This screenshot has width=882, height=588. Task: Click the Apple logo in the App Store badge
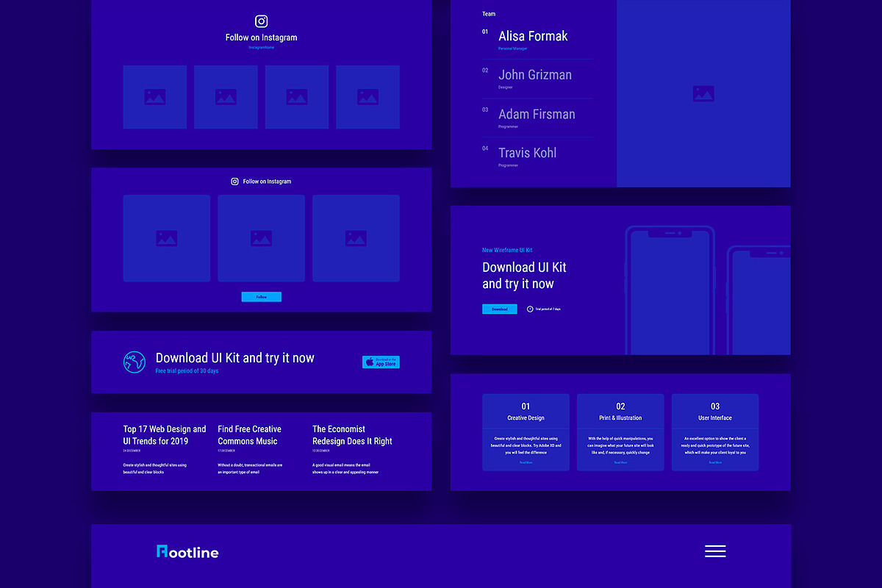(x=369, y=362)
